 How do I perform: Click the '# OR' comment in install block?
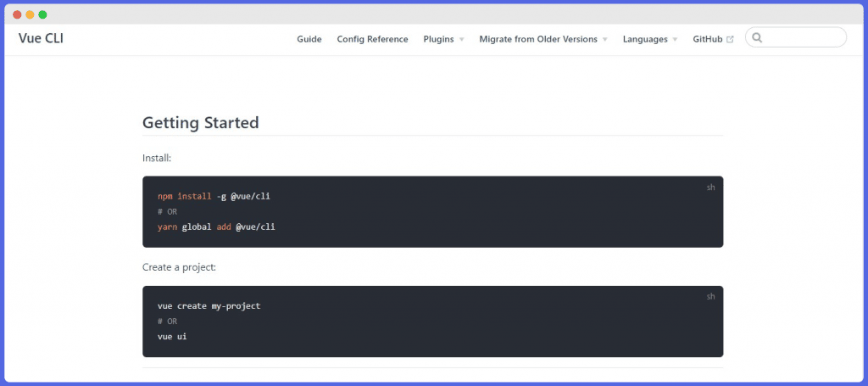coord(167,211)
